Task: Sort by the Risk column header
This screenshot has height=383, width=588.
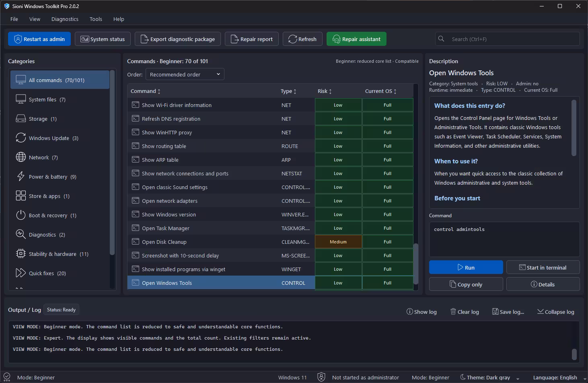Action: (x=325, y=91)
